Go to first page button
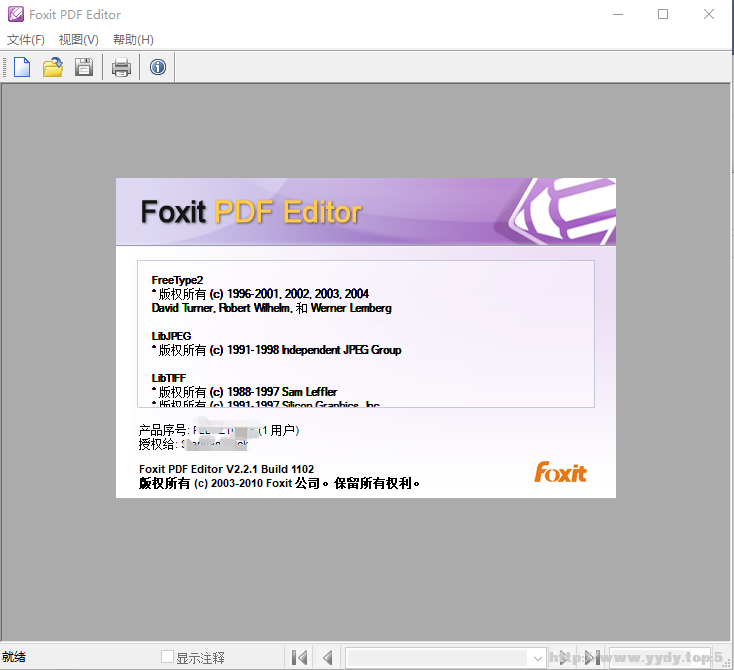 click(x=300, y=657)
